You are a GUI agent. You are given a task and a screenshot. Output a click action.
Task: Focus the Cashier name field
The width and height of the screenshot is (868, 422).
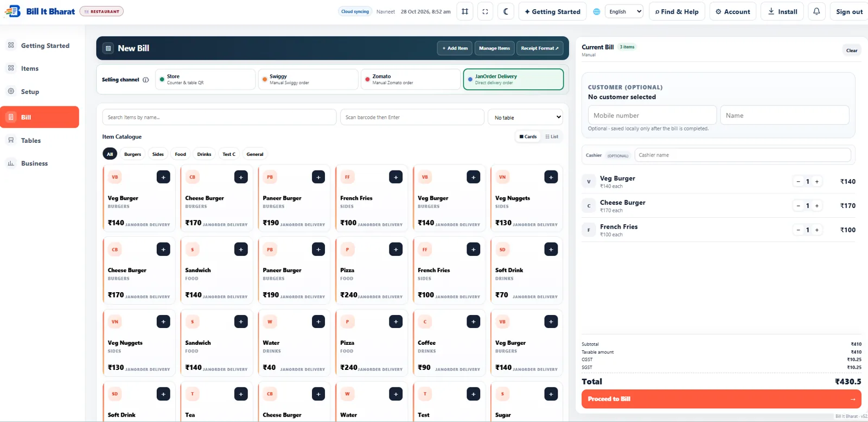[743, 155]
